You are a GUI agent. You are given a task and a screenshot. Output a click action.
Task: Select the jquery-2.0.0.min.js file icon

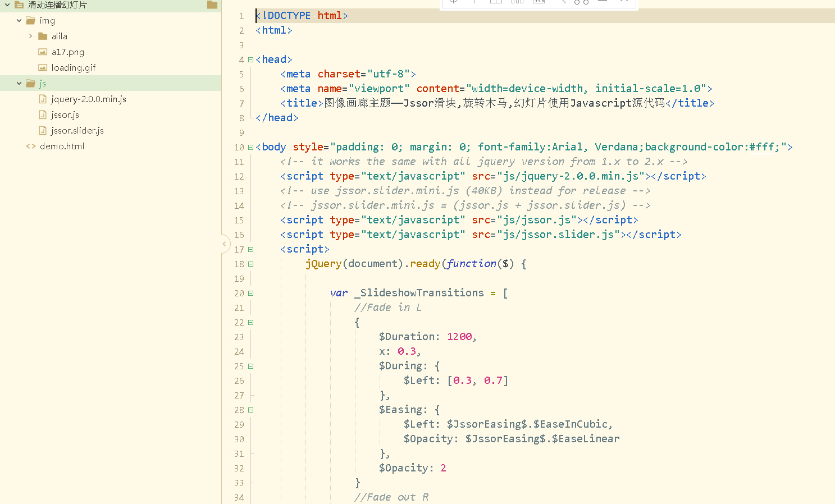tap(43, 99)
